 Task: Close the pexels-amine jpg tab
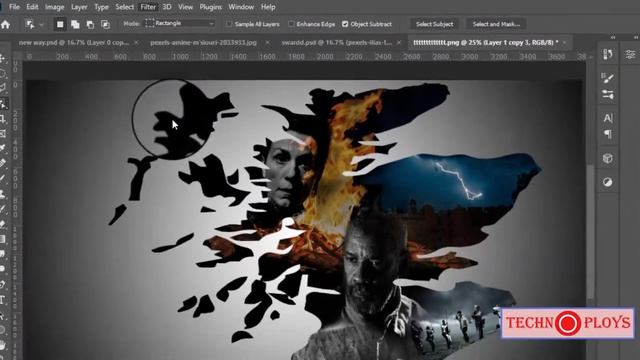click(x=267, y=42)
